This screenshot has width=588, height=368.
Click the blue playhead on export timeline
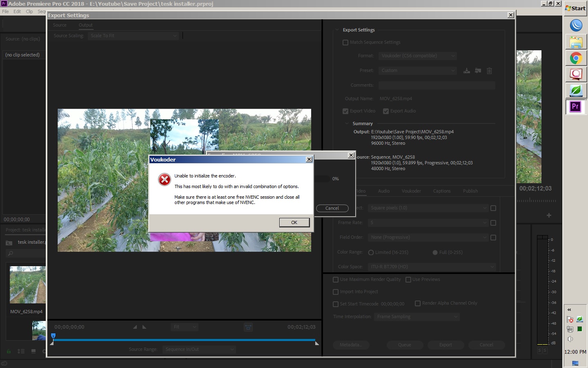(x=53, y=336)
